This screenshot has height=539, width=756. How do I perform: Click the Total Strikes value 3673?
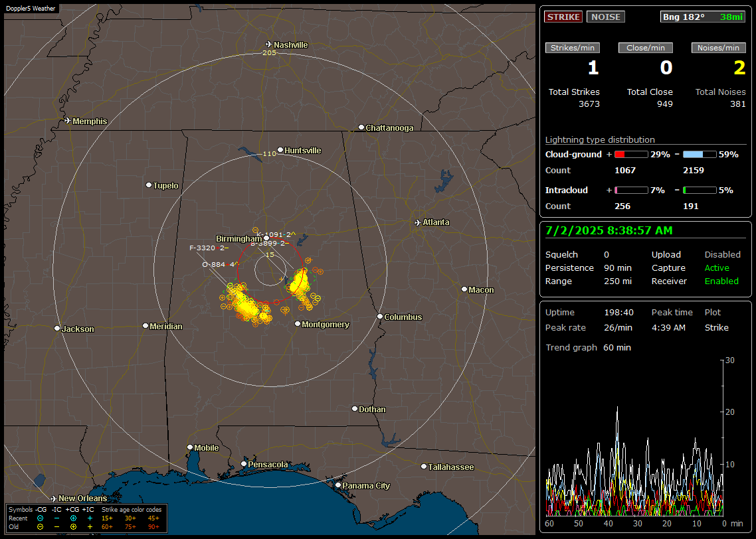[x=589, y=104]
